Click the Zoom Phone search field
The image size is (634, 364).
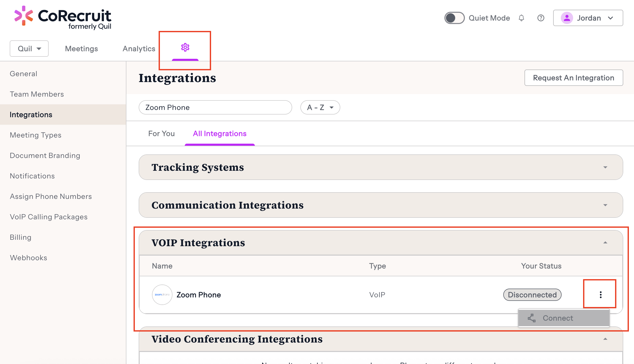pos(215,107)
